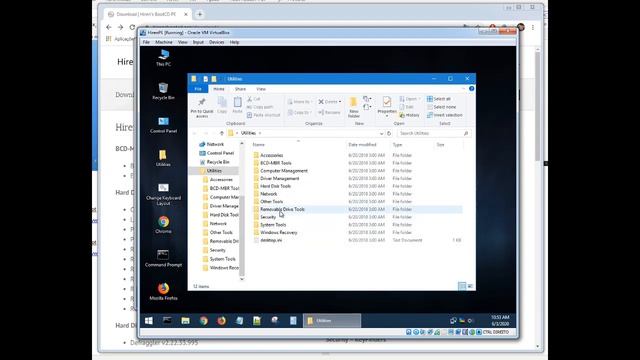The image size is (640, 360).
Task: Click Chrome back arrow behind VirtualBox
Action: pyautogui.click(x=109, y=27)
